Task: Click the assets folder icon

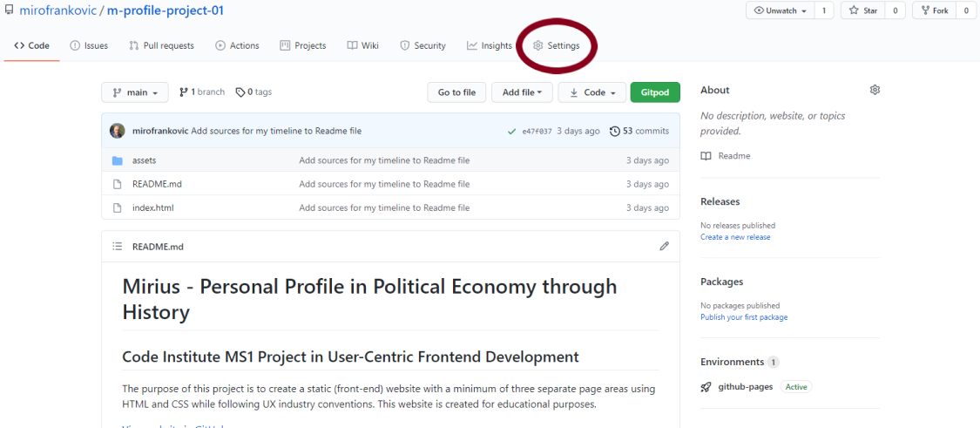Action: click(117, 160)
